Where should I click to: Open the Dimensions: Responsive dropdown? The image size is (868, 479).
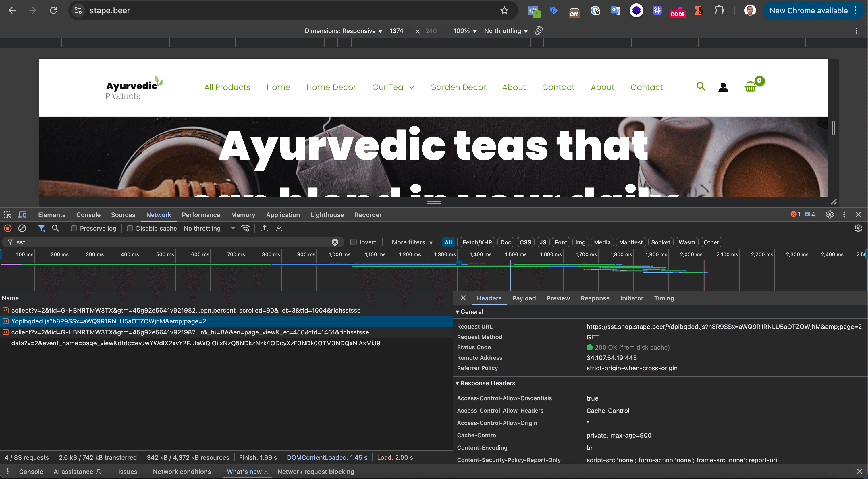pos(343,31)
